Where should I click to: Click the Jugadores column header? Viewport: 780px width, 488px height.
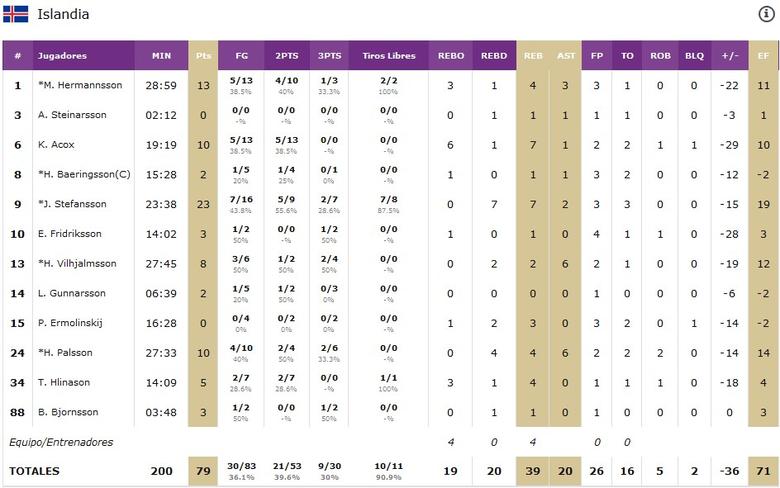point(62,56)
